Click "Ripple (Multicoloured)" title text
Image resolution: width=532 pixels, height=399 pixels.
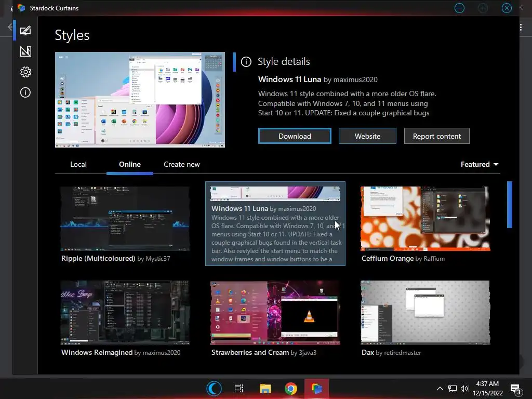(98, 259)
